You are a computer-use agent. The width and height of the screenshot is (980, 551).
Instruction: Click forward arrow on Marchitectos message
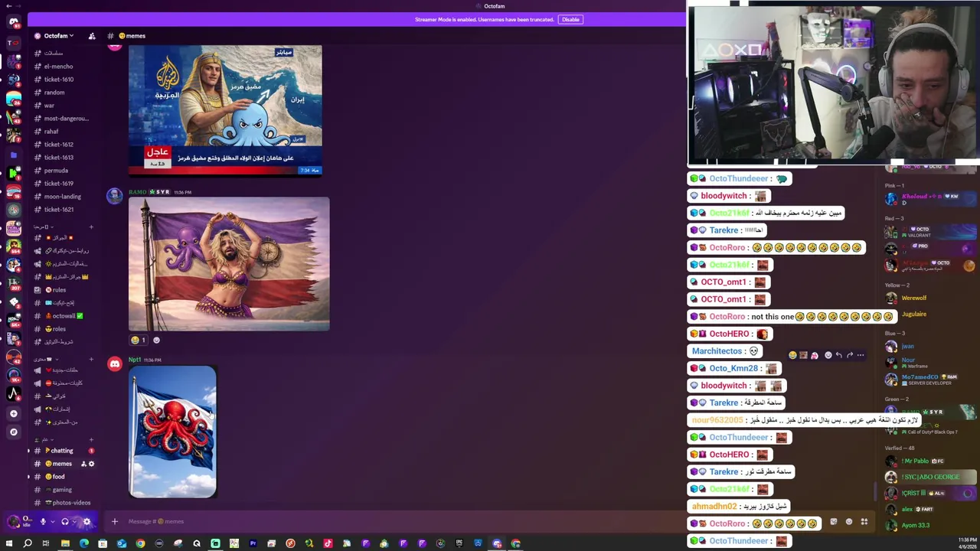click(850, 355)
